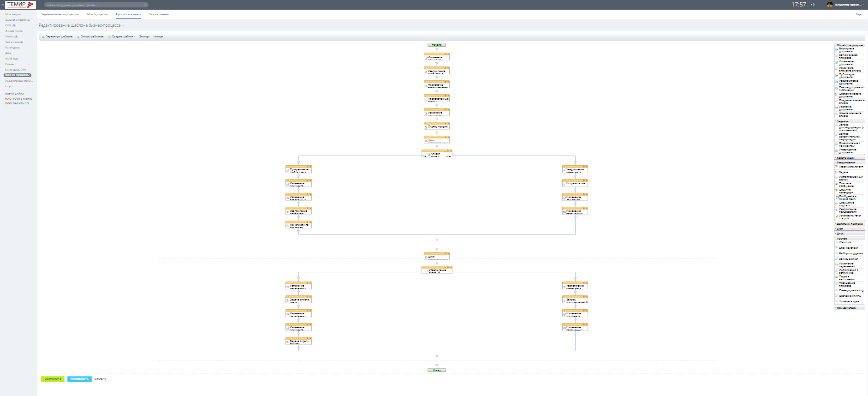This screenshot has height=396, width=868.
Task: Select the Задача оплата счета node
Action: [298, 300]
